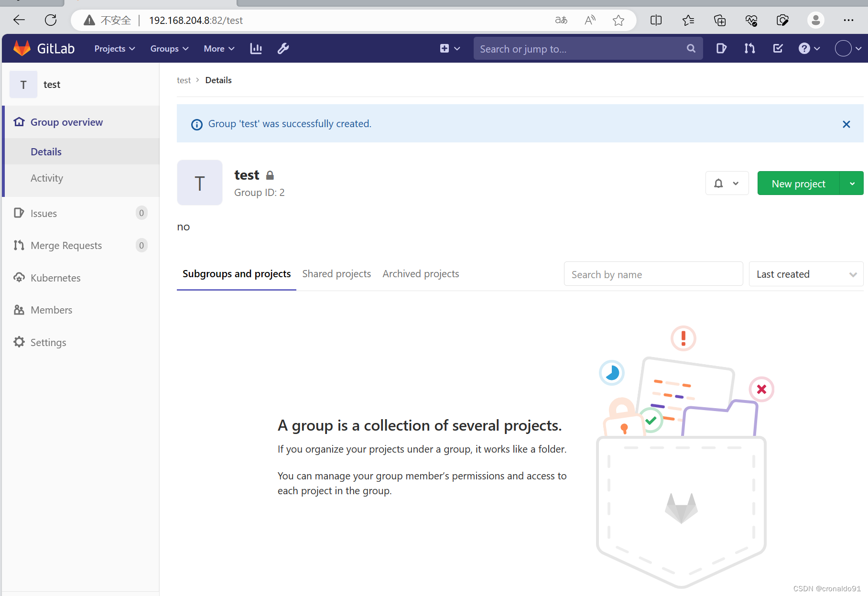Click the large T group avatar
This screenshot has width=868, height=596.
tap(200, 183)
